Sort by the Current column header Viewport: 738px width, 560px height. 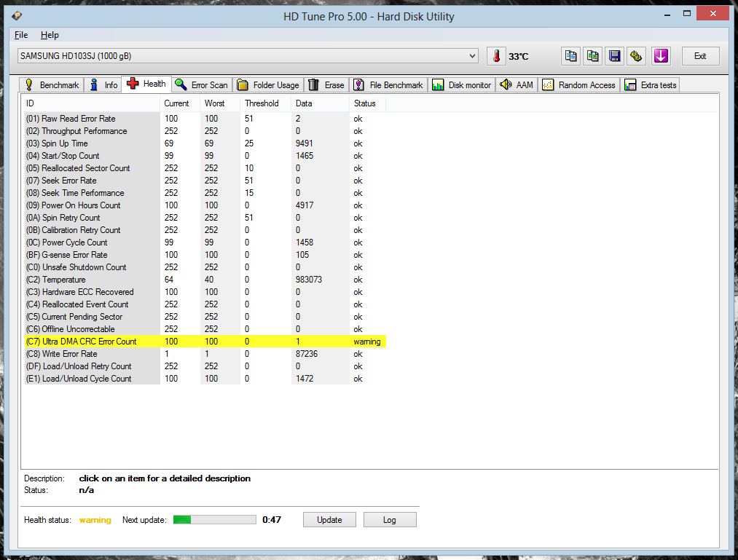point(180,103)
